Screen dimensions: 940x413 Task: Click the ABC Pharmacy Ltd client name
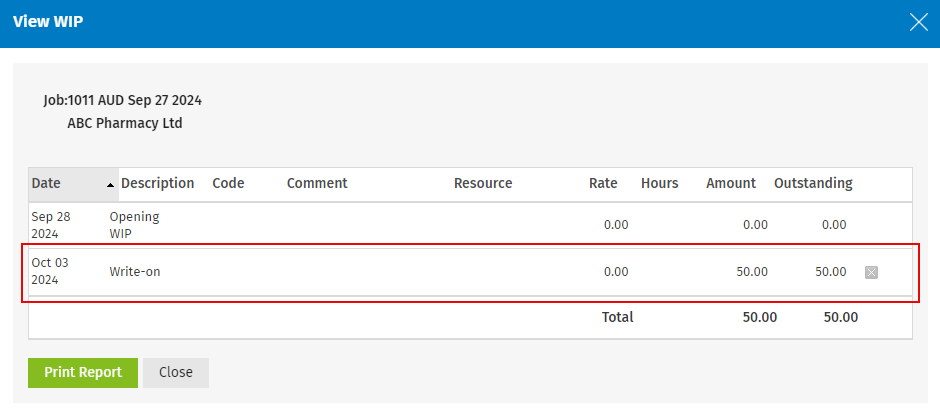(125, 124)
